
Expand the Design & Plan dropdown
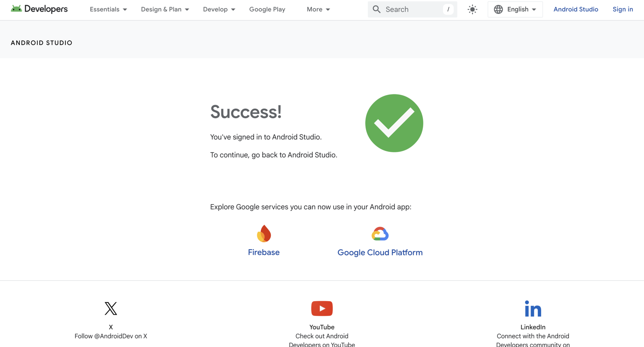pos(165,9)
